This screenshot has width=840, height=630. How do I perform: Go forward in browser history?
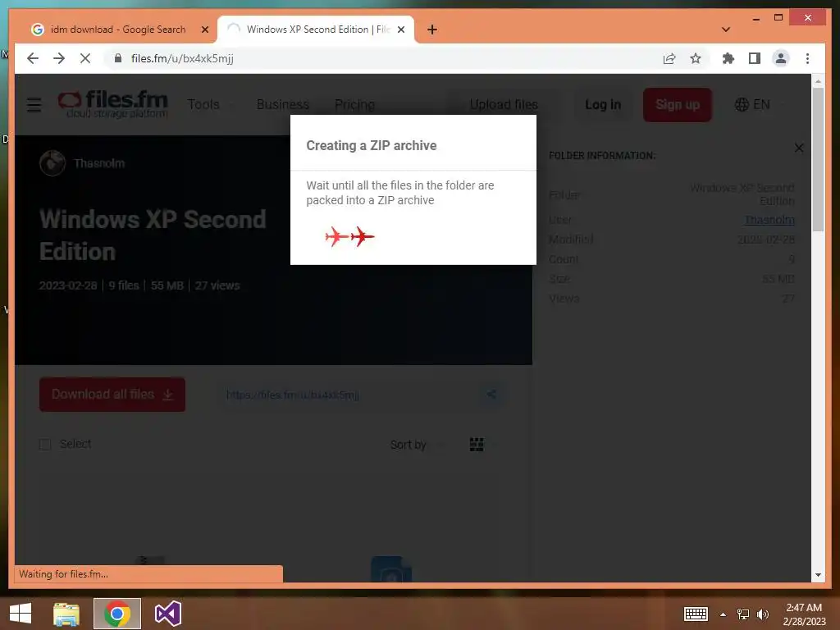click(x=59, y=58)
